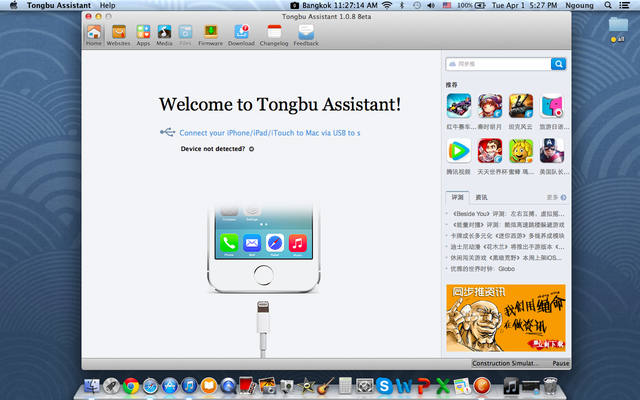Open the Websites toolbar icon

118,35
